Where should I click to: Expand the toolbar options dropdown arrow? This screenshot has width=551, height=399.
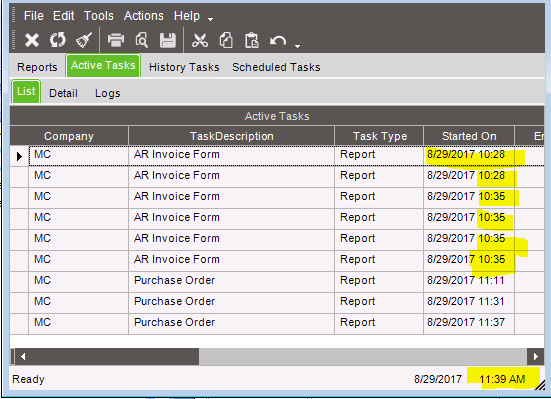297,46
